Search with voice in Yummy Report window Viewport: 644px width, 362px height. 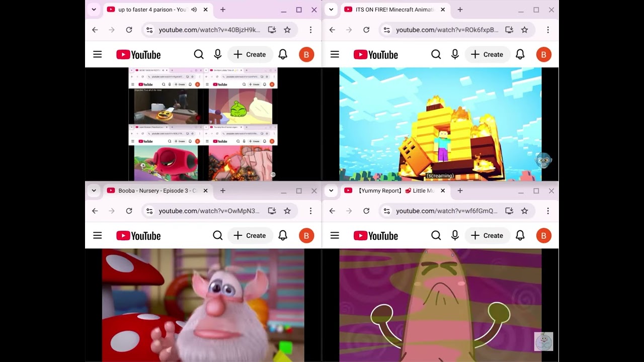(x=455, y=235)
